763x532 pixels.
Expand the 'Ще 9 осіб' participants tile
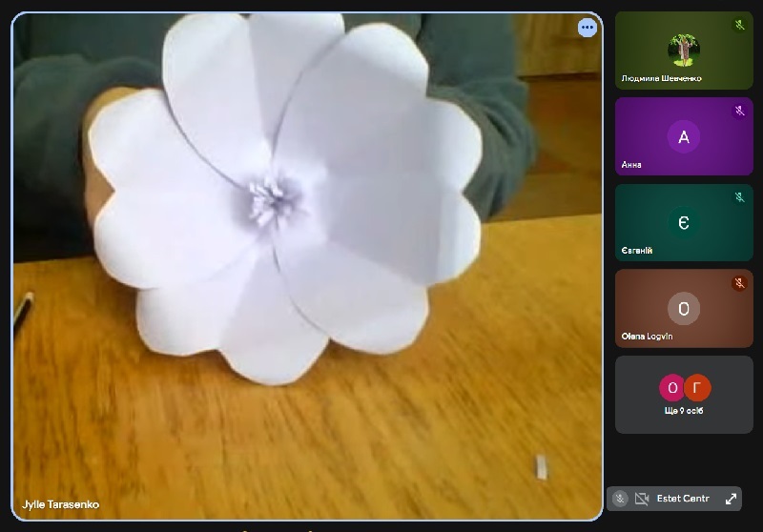pos(684,395)
